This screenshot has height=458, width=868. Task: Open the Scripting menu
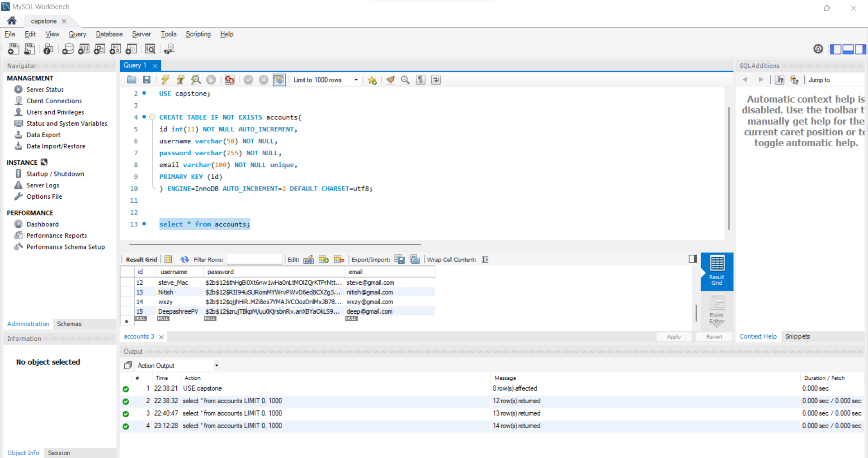click(198, 34)
